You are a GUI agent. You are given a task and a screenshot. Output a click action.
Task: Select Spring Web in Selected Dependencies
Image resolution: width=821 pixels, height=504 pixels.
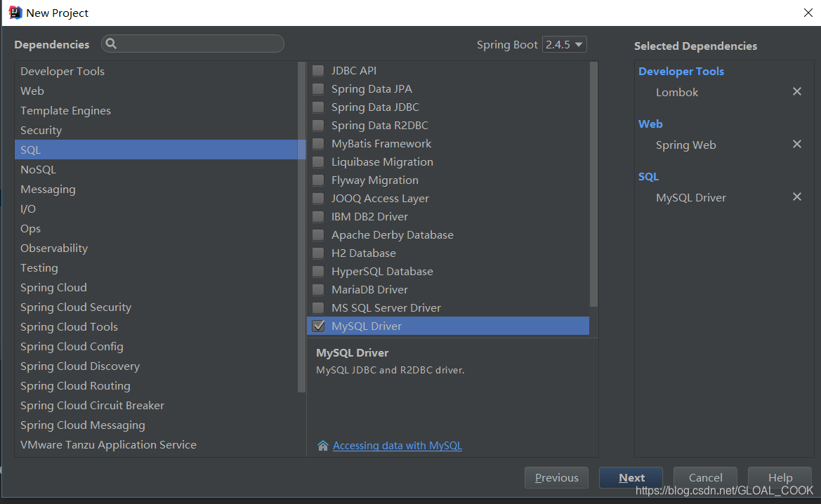(x=686, y=145)
